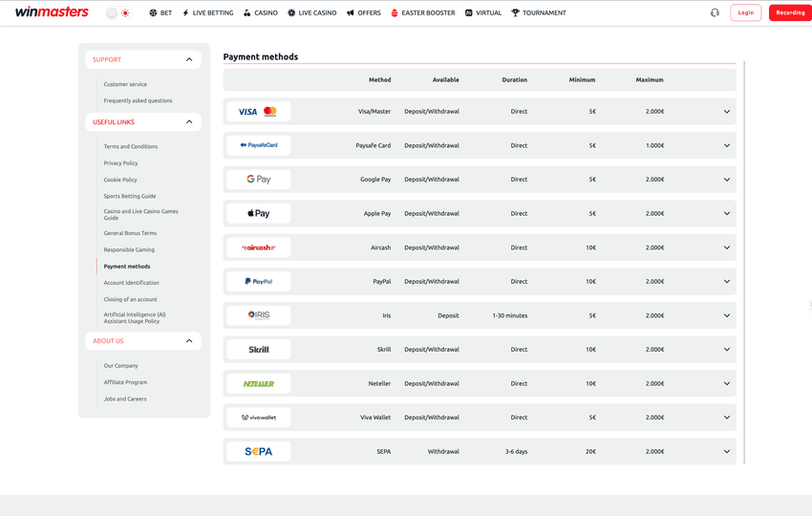Open EASTER BOOSTER promotion

point(423,13)
